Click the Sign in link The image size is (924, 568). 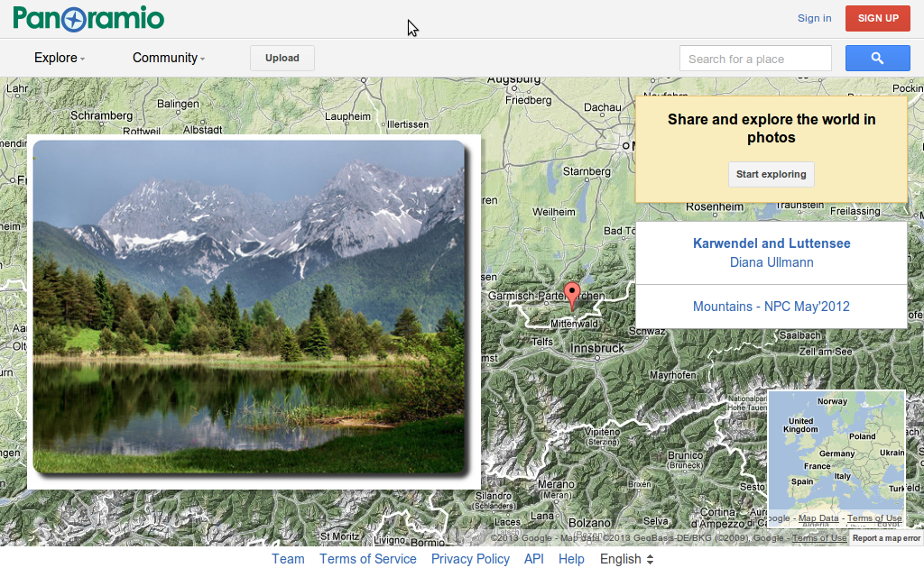point(814,18)
